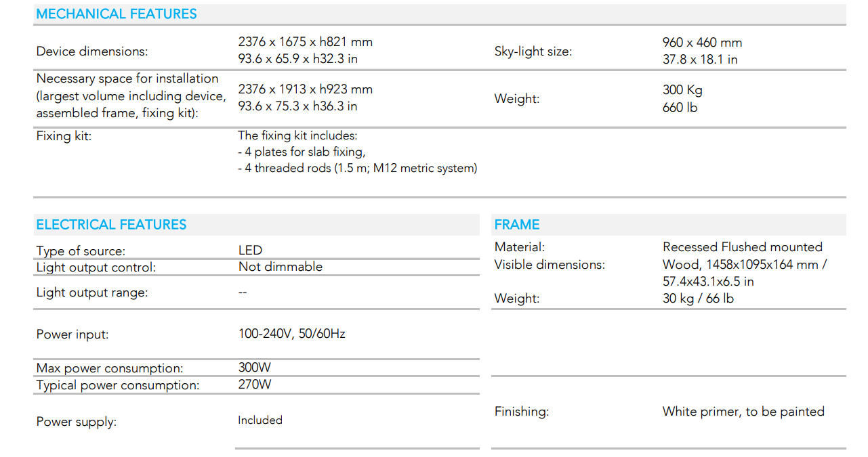This screenshot has height=457, width=868.
Task: Click the 'Sky-light size:' label
Action: 533,51
